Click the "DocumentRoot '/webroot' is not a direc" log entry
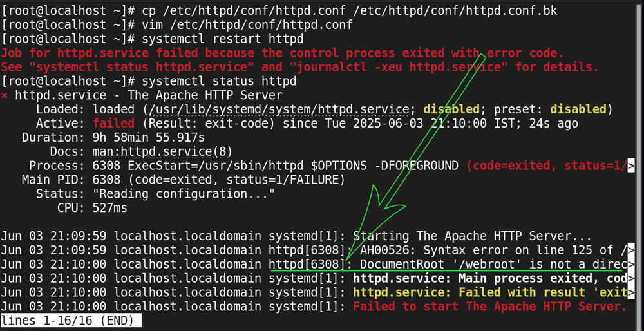Viewport: 644px width, 331px height. (x=494, y=265)
